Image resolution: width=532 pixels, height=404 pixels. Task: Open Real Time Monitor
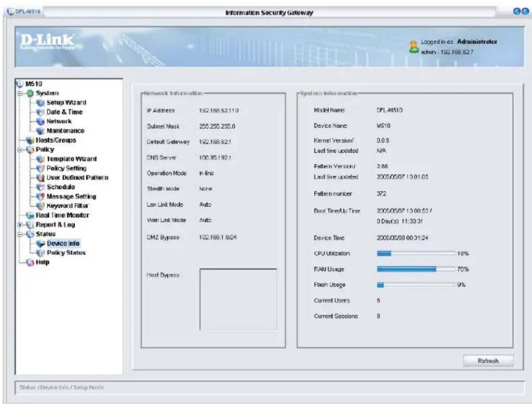coord(63,215)
